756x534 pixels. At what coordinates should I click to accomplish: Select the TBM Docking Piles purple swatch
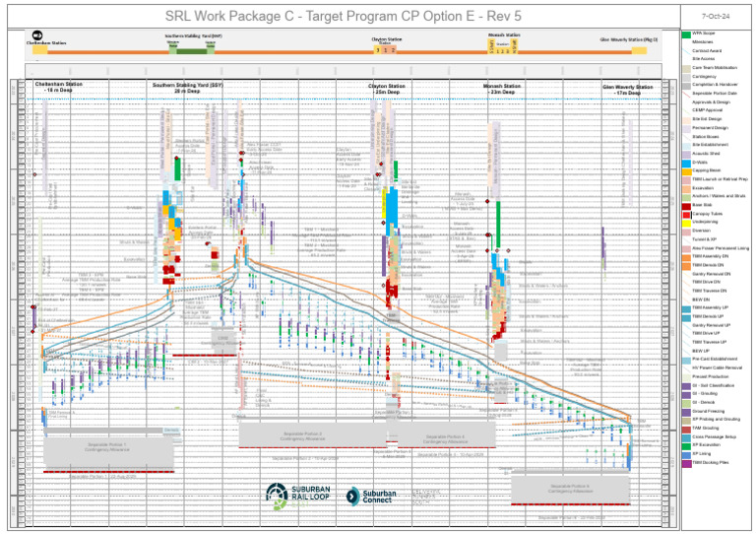686,463
